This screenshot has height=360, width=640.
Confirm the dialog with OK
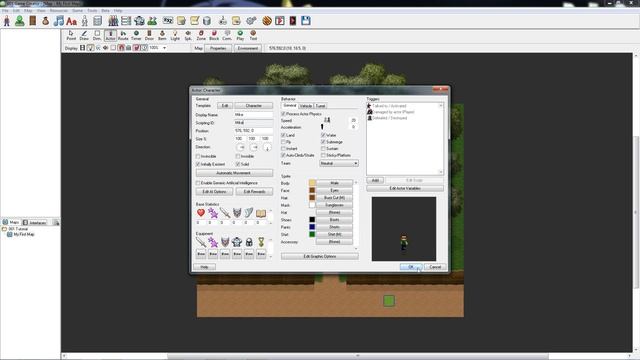(411, 267)
